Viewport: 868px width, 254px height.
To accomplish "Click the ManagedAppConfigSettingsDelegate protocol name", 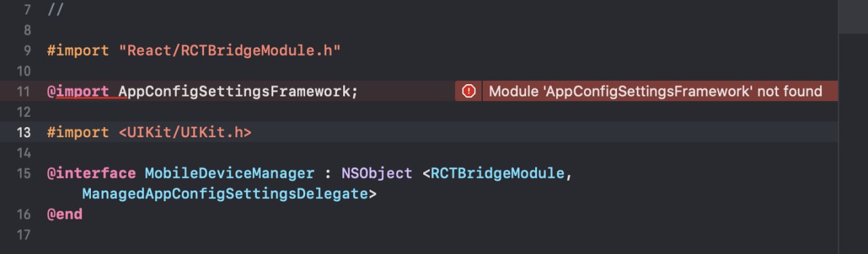I will (224, 194).
